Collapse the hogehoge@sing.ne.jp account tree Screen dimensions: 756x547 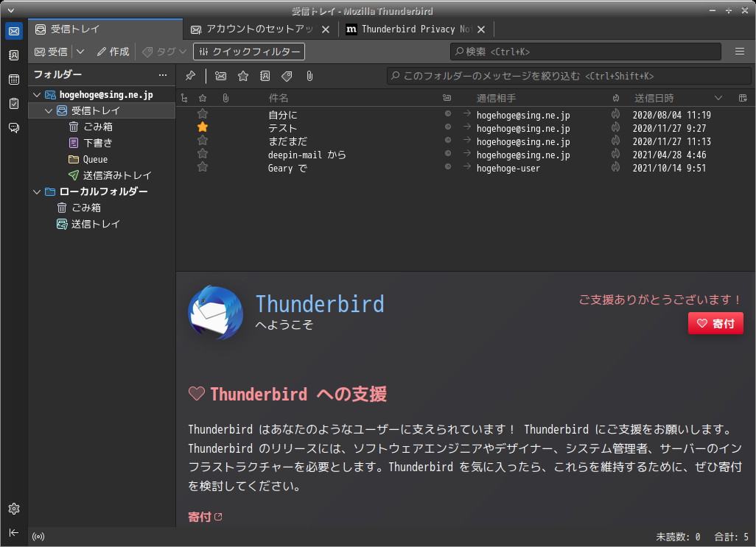(x=37, y=95)
